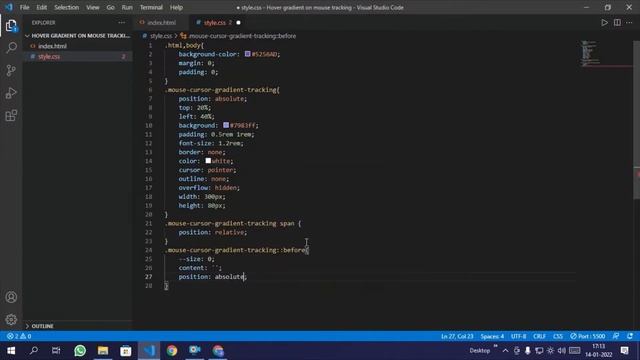Open Windows taskbar search
Screen dimensions: 640x360
(x=34, y=351)
